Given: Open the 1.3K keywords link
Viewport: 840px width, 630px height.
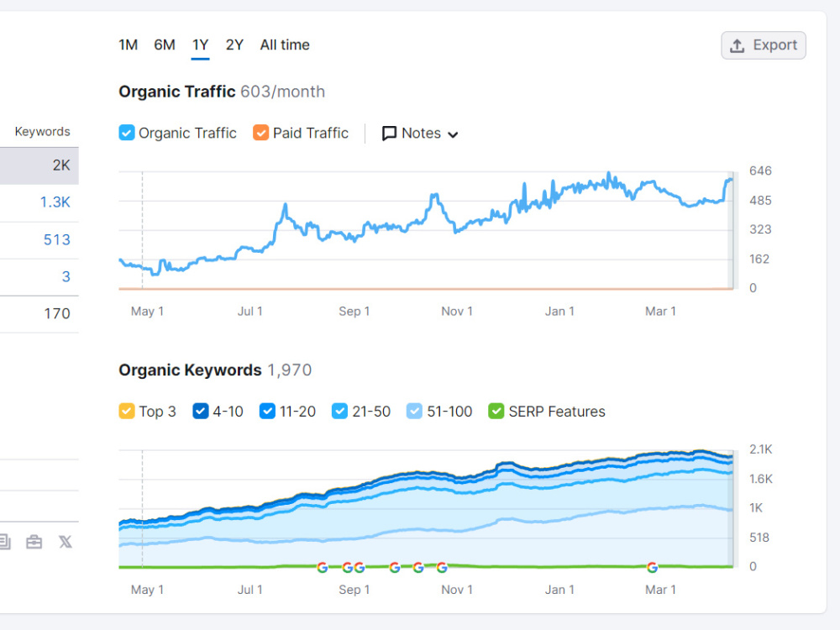Looking at the screenshot, I should pyautogui.click(x=55, y=202).
